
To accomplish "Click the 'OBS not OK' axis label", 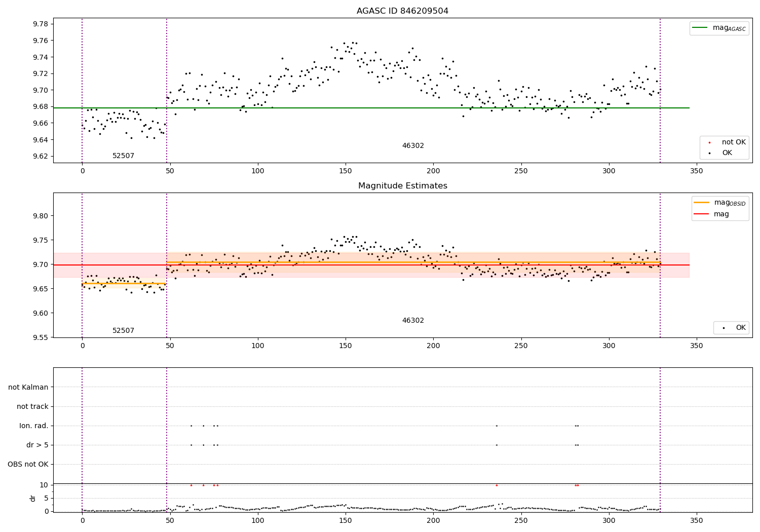I will pyautogui.click(x=28, y=464).
